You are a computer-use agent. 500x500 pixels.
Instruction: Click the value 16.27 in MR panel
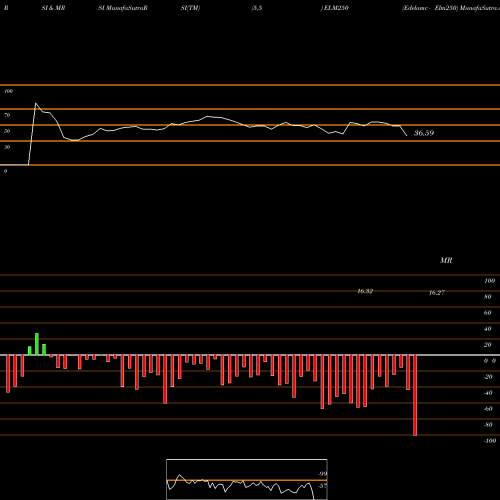pyautogui.click(x=437, y=293)
